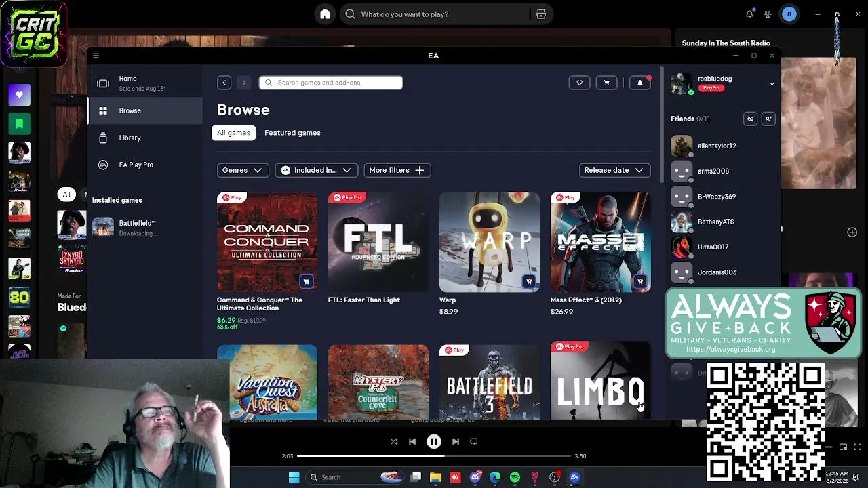Viewport: 868px width, 488px height.
Task: Open Spotify Liked Songs heart playlist
Action: [19, 96]
